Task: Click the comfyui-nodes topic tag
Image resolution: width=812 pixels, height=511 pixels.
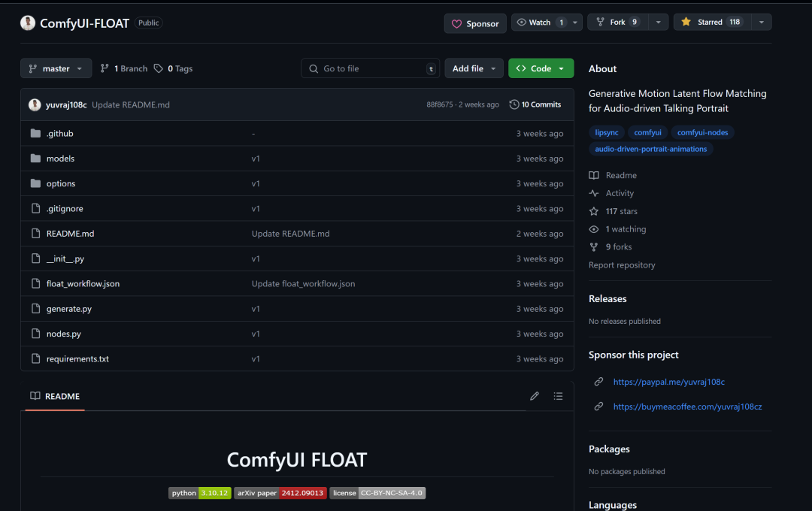Action: [x=702, y=132]
